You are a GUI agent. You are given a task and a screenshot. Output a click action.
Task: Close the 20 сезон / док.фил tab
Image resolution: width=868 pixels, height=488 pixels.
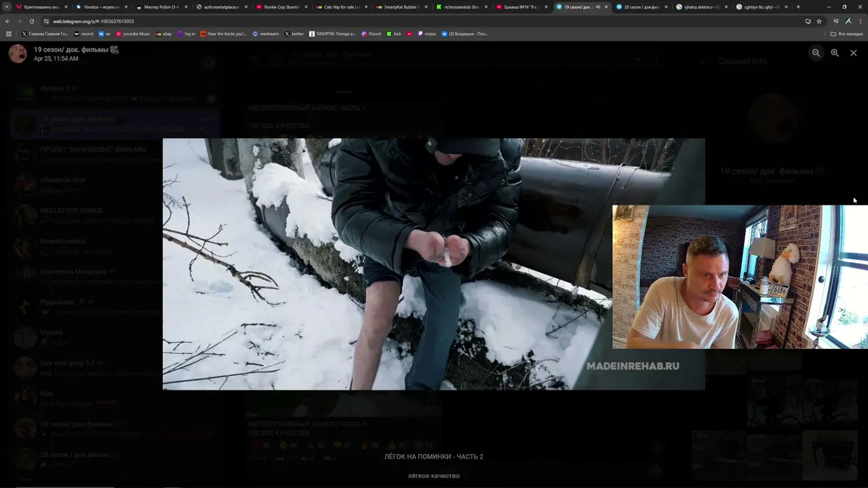pos(665,7)
